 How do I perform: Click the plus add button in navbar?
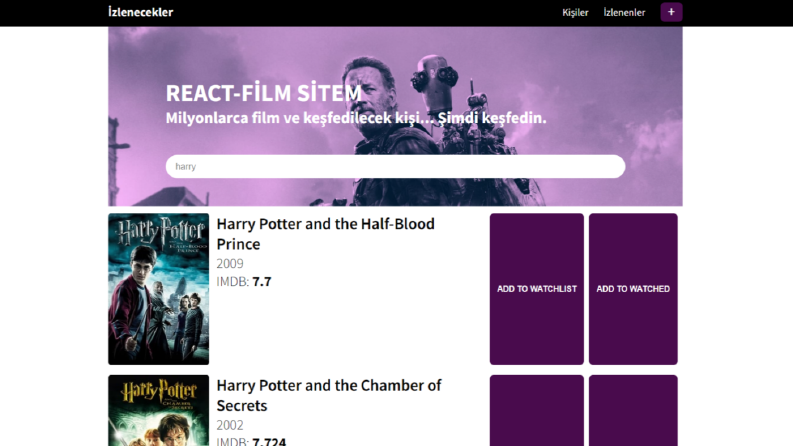pyautogui.click(x=671, y=12)
